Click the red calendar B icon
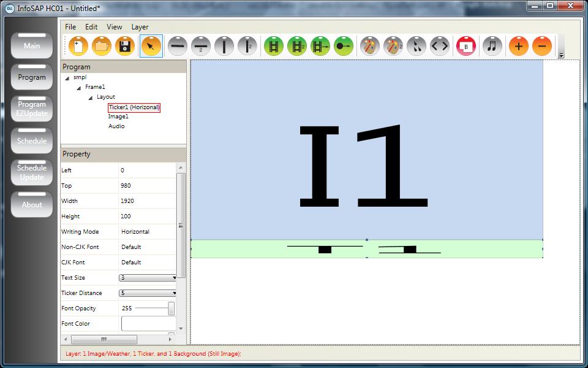Image resolution: width=588 pixels, height=368 pixels. (x=466, y=46)
